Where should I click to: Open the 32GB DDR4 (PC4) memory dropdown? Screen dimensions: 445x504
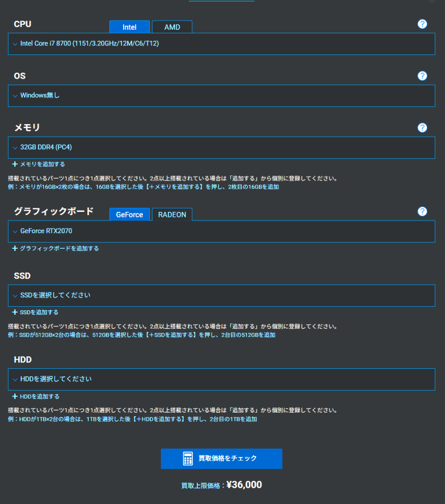click(x=221, y=147)
